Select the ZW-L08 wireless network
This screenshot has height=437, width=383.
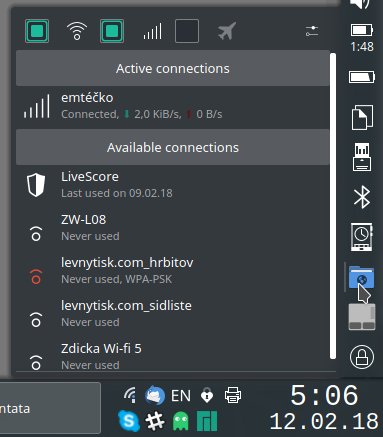pos(173,228)
